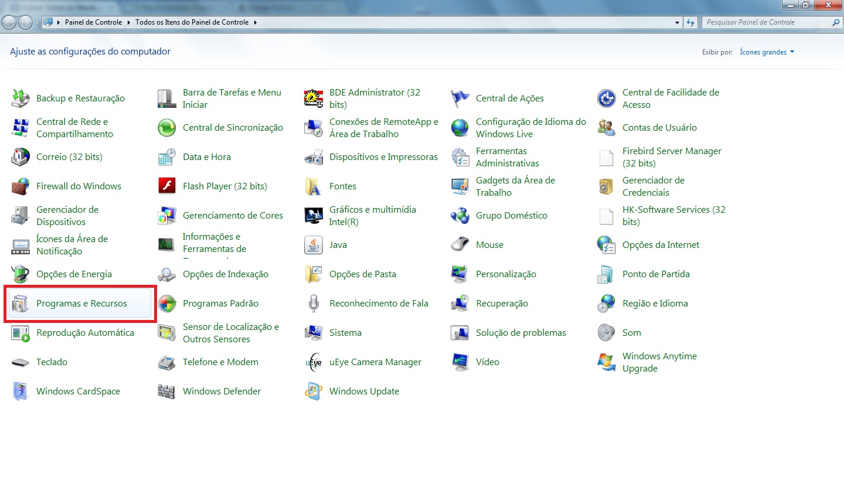The width and height of the screenshot is (844, 504).
Task: Open the Grupo Doméstico link
Action: pyautogui.click(x=511, y=216)
